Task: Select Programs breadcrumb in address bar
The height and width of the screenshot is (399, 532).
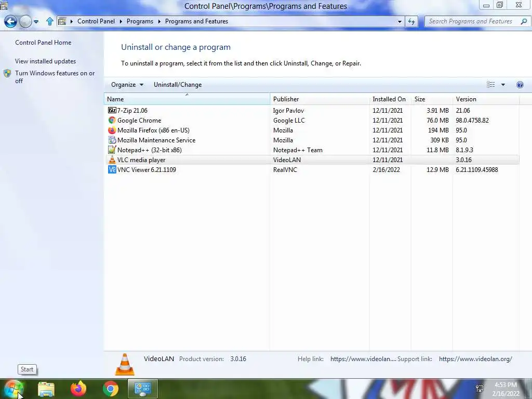Action: pos(140,21)
